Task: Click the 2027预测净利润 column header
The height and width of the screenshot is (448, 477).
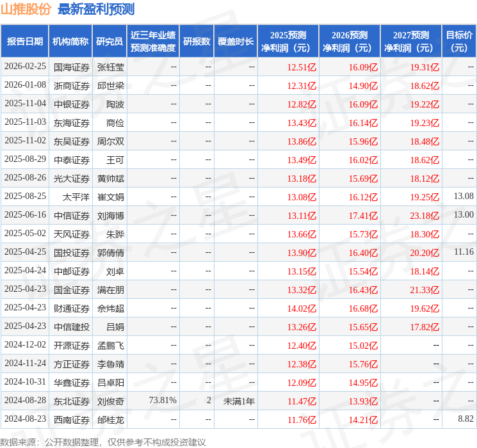Action: point(411,42)
